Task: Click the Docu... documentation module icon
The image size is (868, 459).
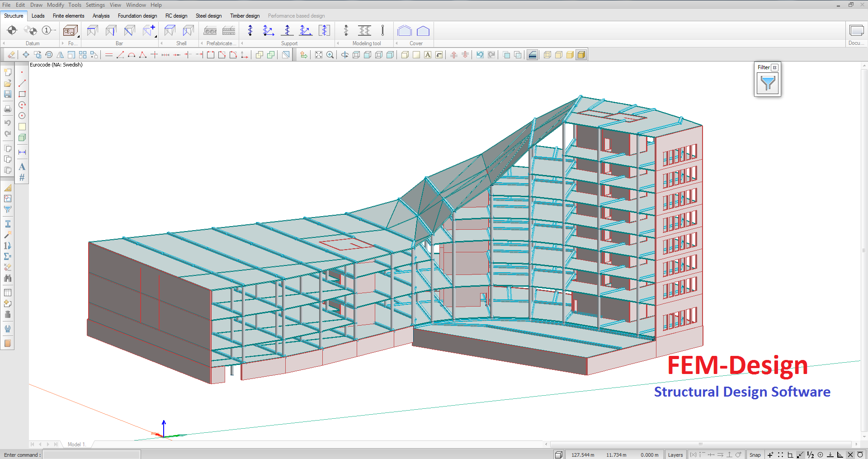Action: tap(856, 30)
